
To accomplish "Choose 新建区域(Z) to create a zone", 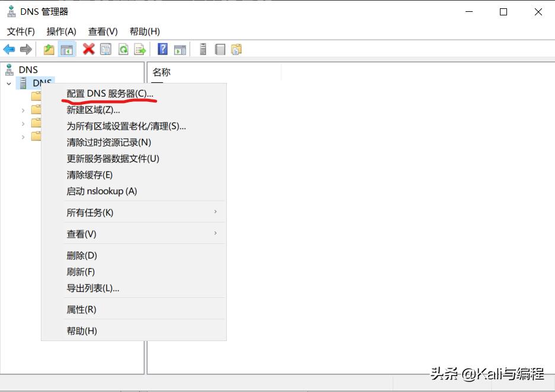I will pos(92,110).
